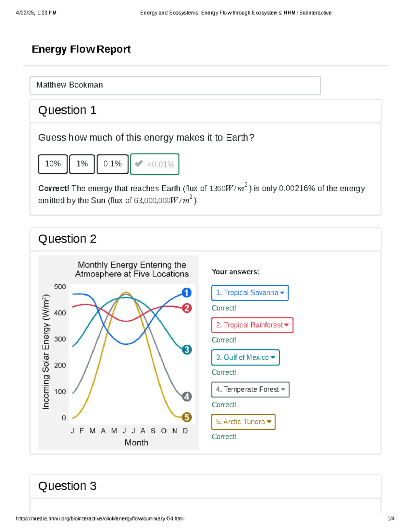Click the caret icon on Arctic Tundra answer
The height and width of the screenshot is (532, 411).
click(x=269, y=422)
